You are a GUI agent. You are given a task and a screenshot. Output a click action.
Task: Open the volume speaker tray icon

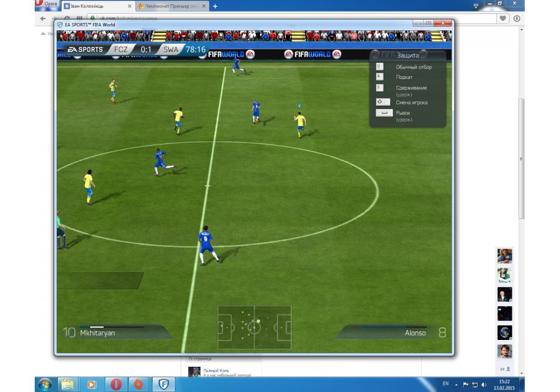click(x=484, y=385)
